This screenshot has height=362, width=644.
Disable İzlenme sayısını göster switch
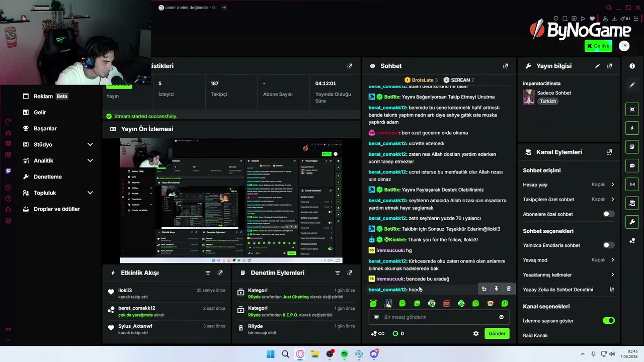click(608, 320)
